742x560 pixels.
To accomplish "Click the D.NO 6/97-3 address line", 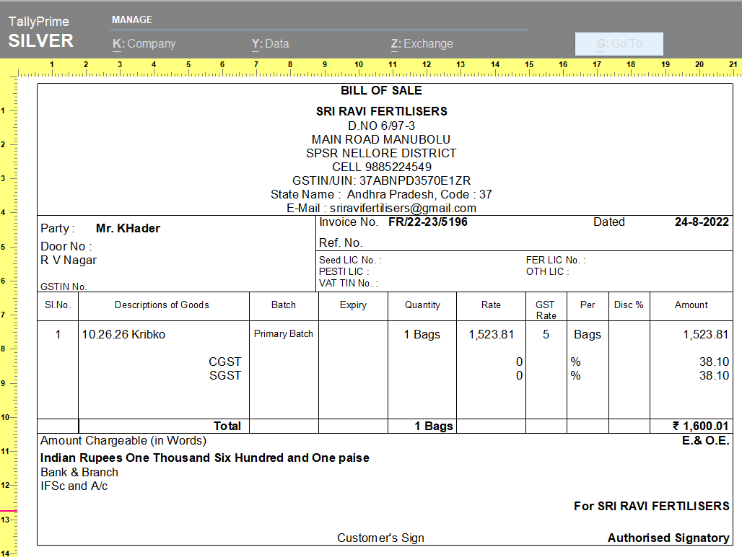I will pos(381,126).
